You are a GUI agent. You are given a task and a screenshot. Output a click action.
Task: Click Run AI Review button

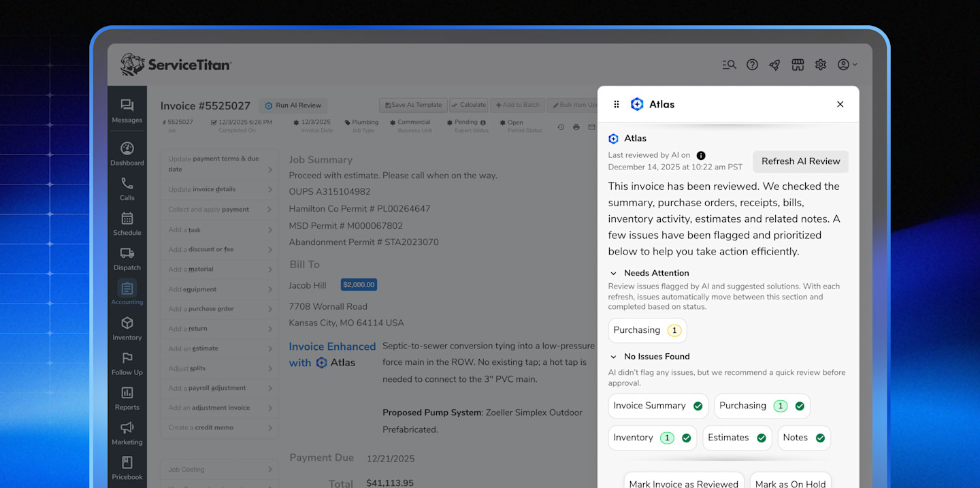pyautogui.click(x=293, y=105)
